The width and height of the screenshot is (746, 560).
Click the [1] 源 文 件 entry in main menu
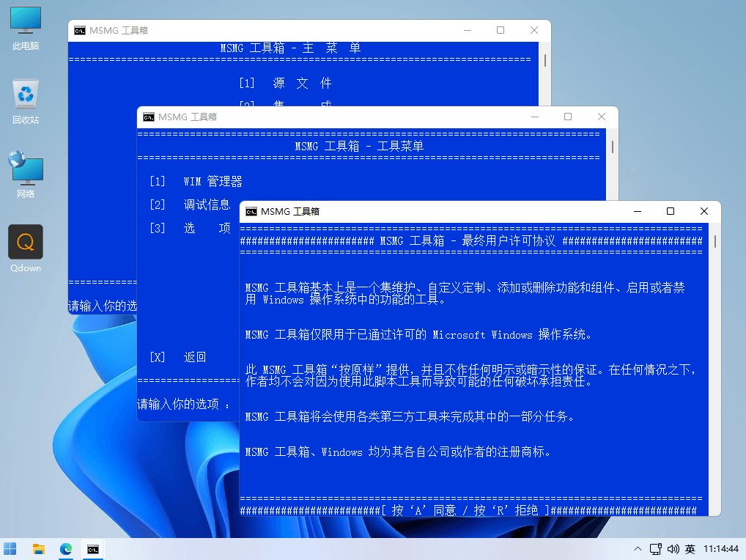(285, 84)
